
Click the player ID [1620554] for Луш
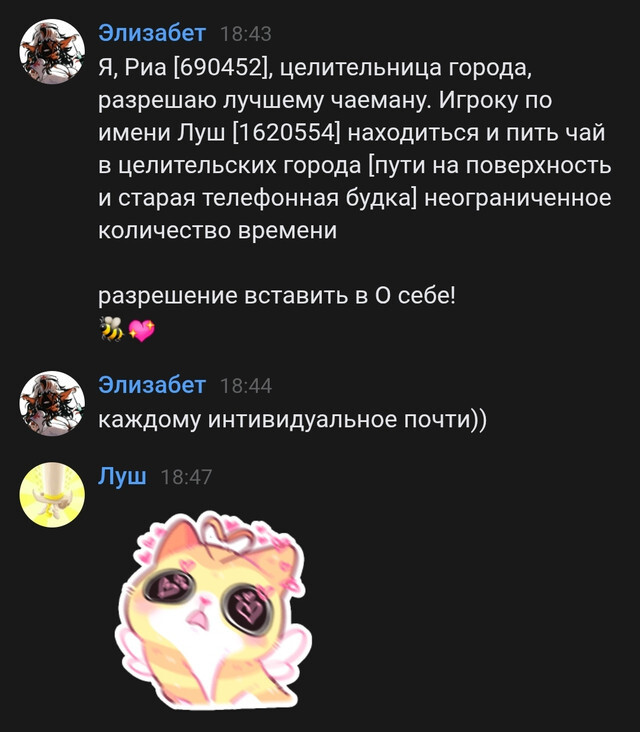(287, 134)
